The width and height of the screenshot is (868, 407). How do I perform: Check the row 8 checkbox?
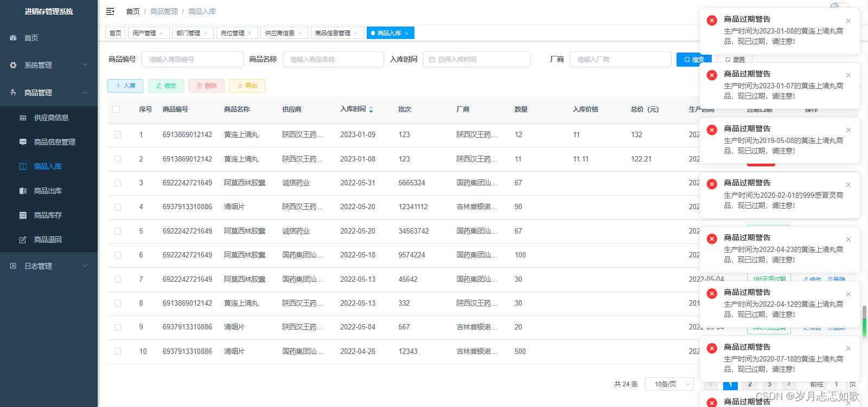[x=118, y=303]
